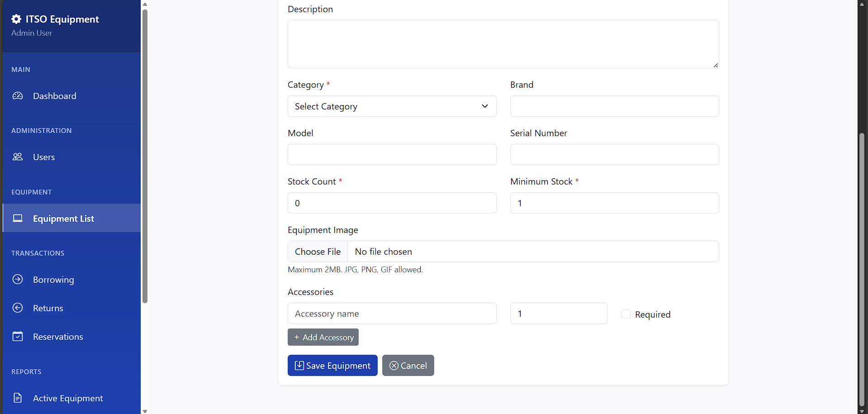Image resolution: width=868 pixels, height=414 pixels.
Task: Click Choose File for equipment image
Action: [x=318, y=252]
